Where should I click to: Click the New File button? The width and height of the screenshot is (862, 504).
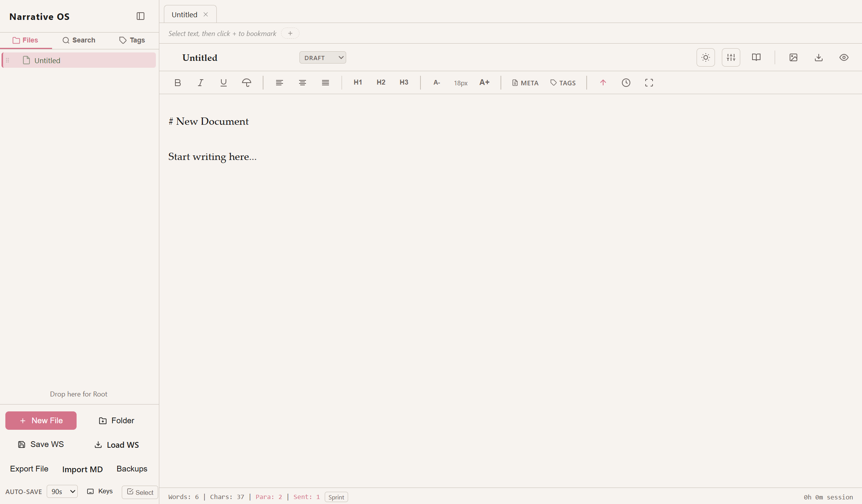pyautogui.click(x=41, y=421)
